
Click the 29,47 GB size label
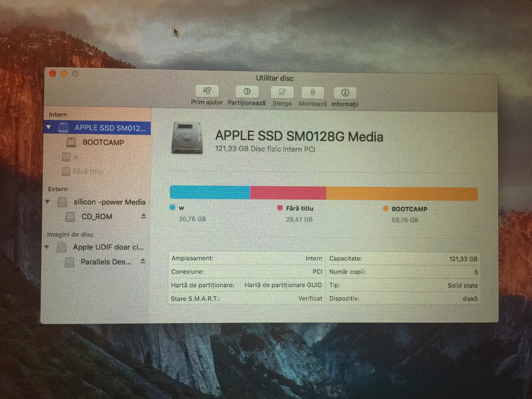(x=299, y=220)
